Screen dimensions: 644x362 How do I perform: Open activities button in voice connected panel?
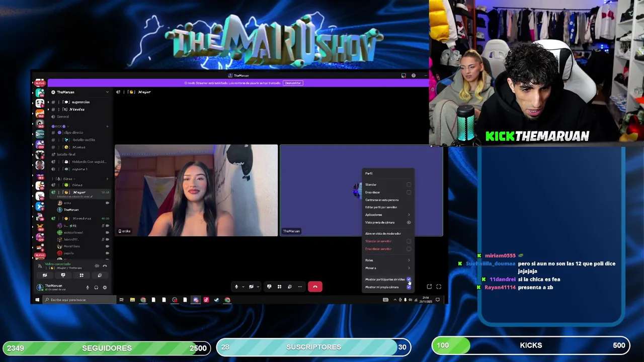[81, 276]
